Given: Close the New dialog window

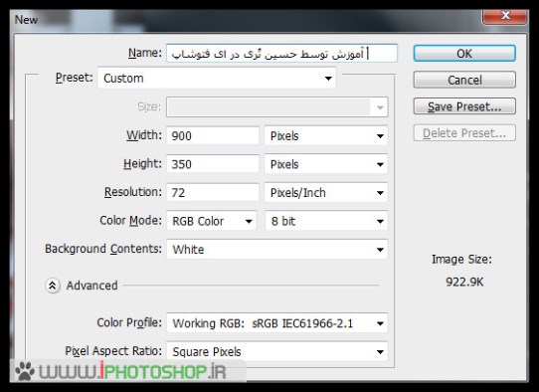Looking at the screenshot, I should [x=504, y=16].
